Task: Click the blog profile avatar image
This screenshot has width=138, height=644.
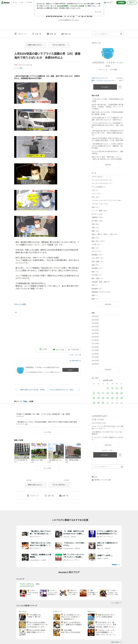Action: (x=107, y=53)
